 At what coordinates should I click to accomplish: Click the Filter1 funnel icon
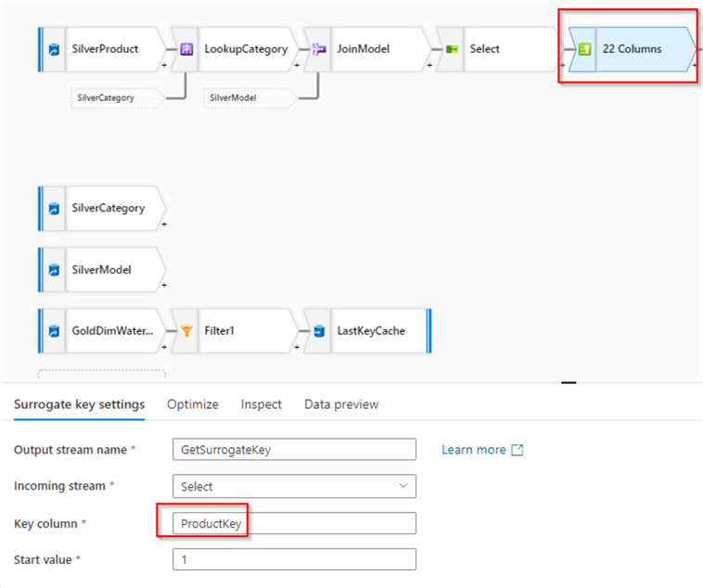[x=185, y=331]
